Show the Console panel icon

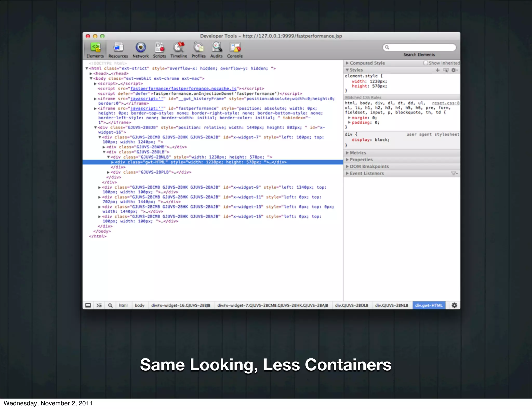tap(235, 47)
